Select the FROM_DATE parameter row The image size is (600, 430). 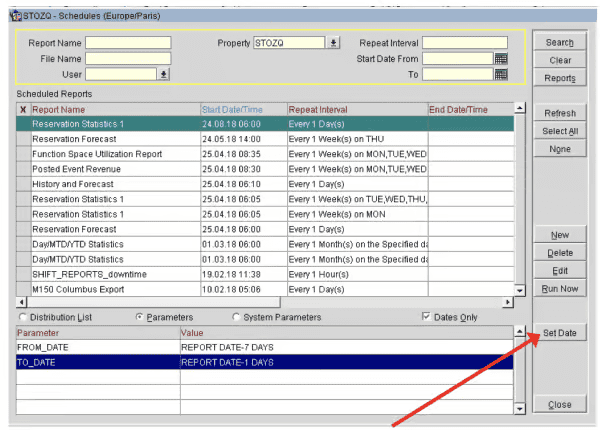click(x=97, y=348)
